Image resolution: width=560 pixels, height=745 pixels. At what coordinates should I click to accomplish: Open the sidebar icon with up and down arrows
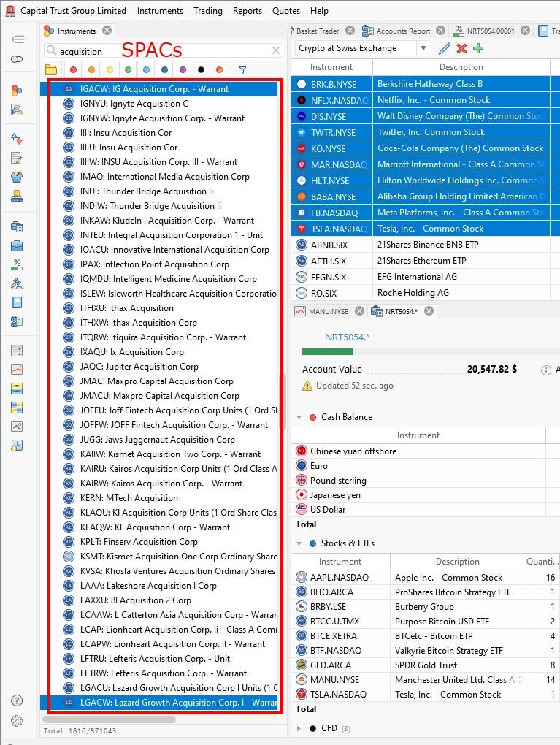(x=17, y=139)
